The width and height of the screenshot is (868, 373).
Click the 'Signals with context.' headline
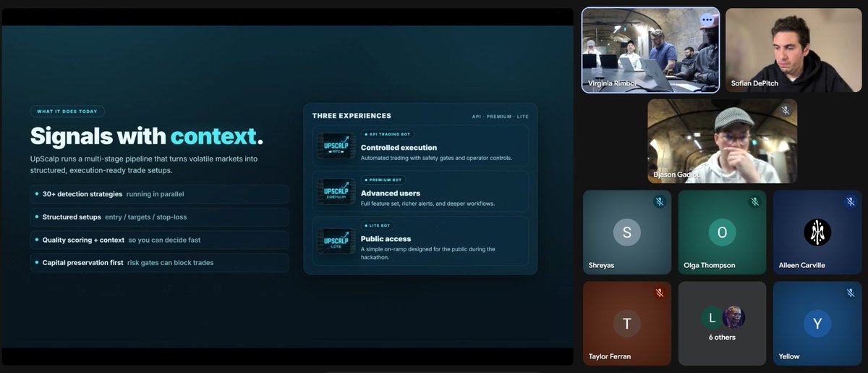[x=147, y=136]
